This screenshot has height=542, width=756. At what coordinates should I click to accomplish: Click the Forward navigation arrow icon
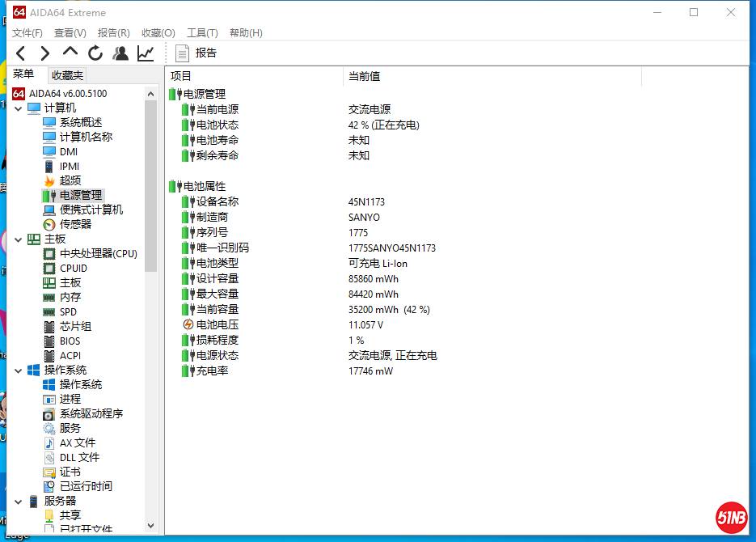click(x=45, y=53)
